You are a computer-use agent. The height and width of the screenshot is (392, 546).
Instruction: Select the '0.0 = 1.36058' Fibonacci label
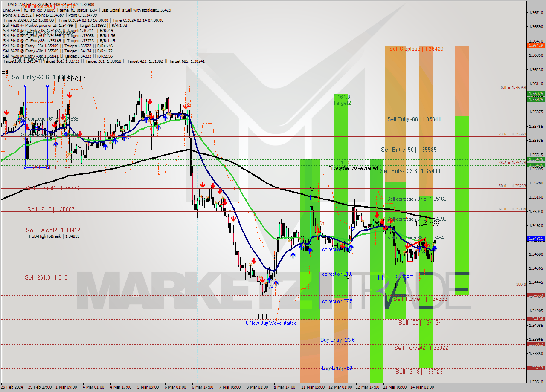tap(513, 88)
